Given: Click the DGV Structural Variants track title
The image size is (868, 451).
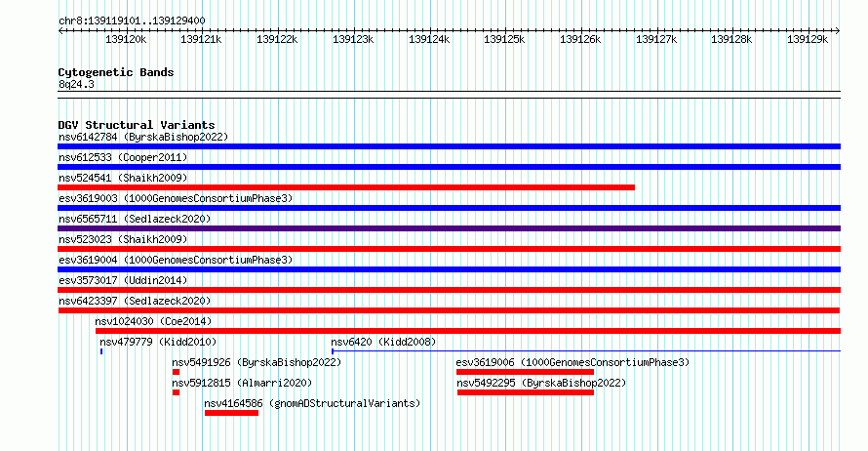Looking at the screenshot, I should pos(137,125).
